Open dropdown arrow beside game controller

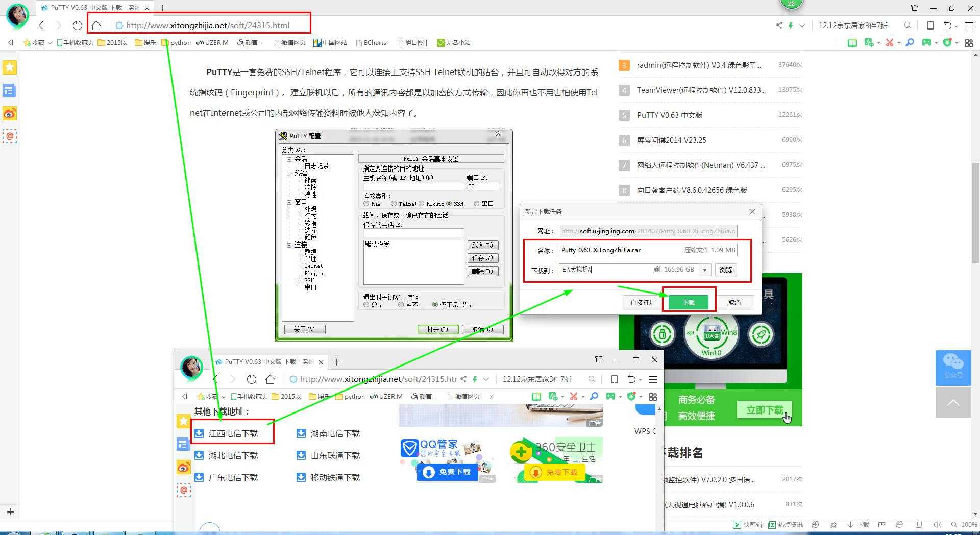tap(936, 43)
